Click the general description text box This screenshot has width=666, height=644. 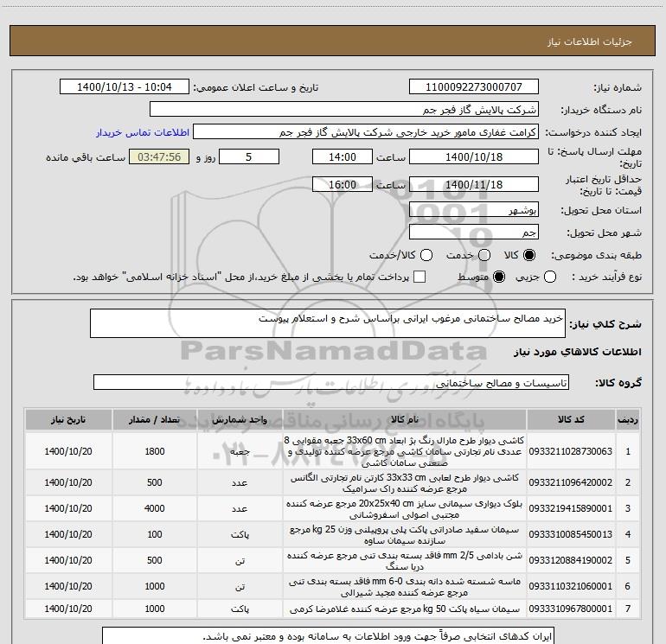328,323
